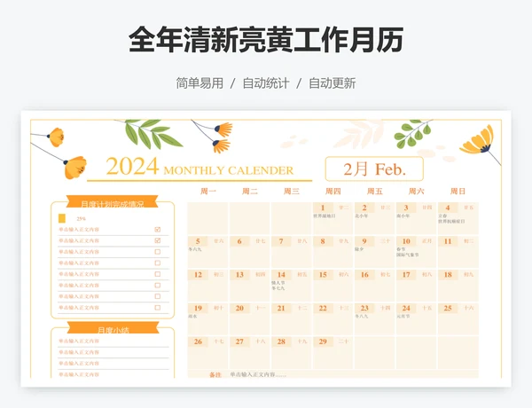Screen dimensions: 532x408
Task: Select the 周四 column header
Action: 332,192
